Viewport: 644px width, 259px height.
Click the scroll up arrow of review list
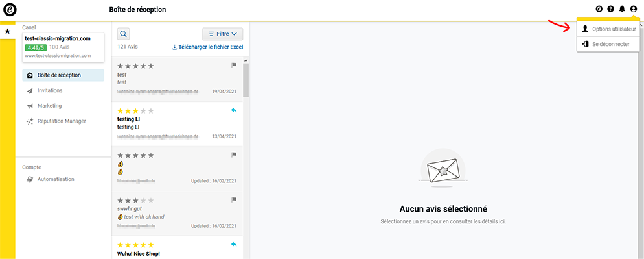(x=246, y=60)
